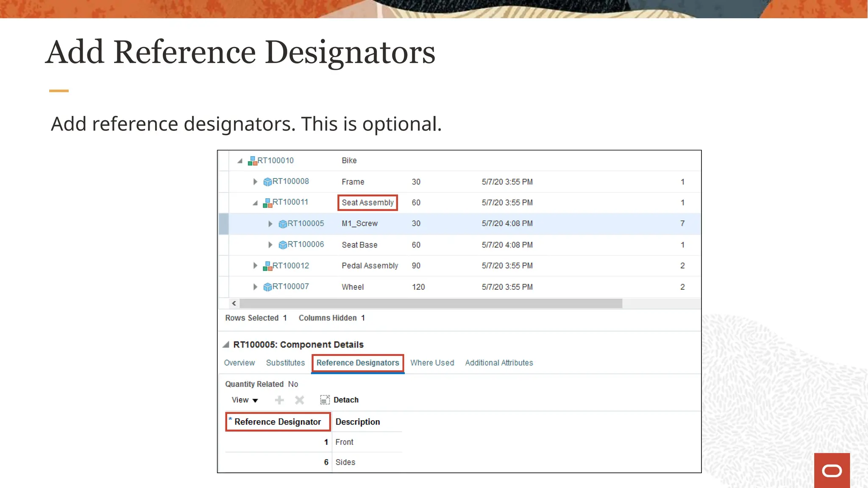Image resolution: width=868 pixels, height=488 pixels.
Task: Click the M1_Screw description cell
Action: [359, 223]
